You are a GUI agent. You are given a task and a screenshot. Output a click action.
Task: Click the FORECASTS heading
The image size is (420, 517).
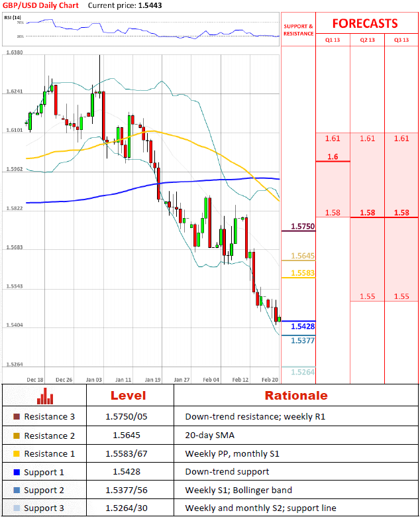click(365, 23)
